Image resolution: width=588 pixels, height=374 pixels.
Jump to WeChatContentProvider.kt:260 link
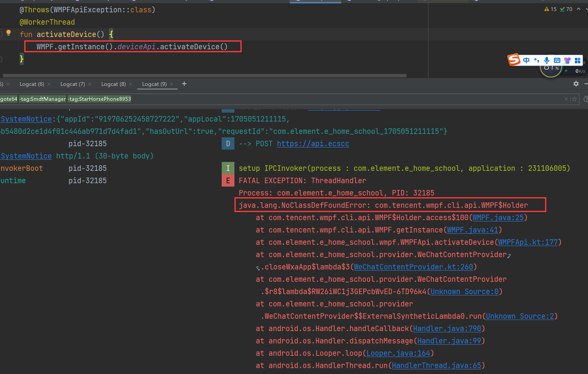[414, 267]
